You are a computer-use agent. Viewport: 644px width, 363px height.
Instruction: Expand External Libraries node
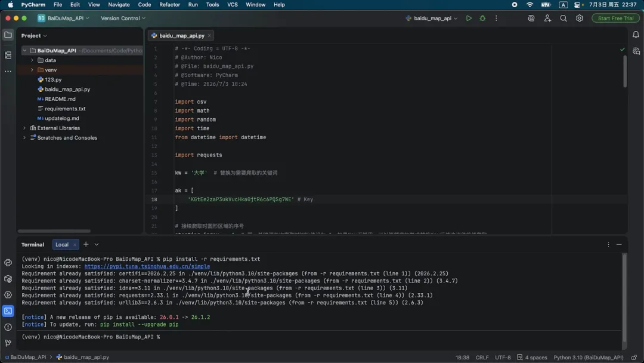(24, 128)
